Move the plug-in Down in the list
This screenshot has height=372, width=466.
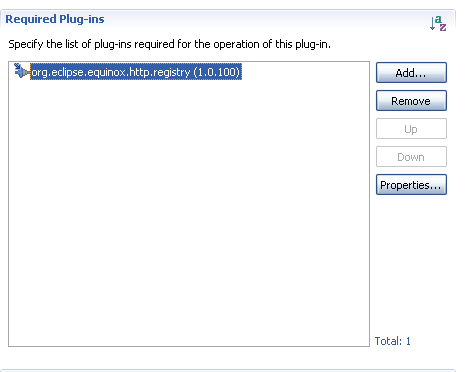(411, 157)
